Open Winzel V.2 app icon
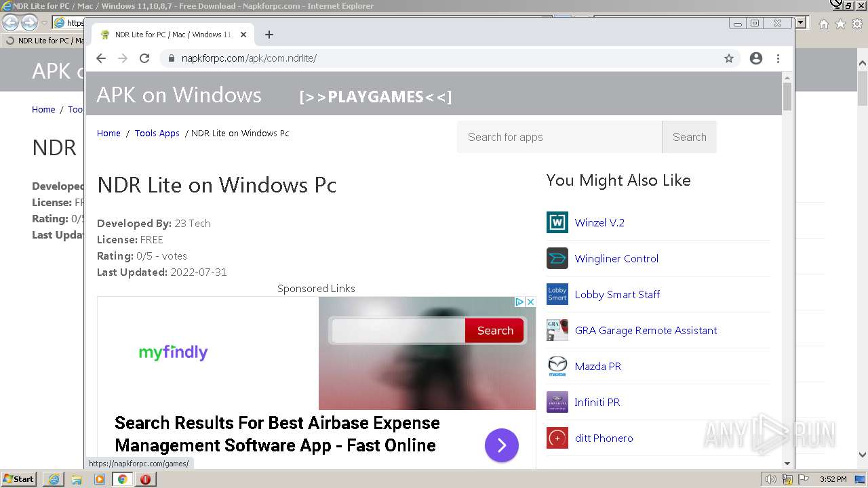The image size is (868, 488). pyautogui.click(x=557, y=222)
